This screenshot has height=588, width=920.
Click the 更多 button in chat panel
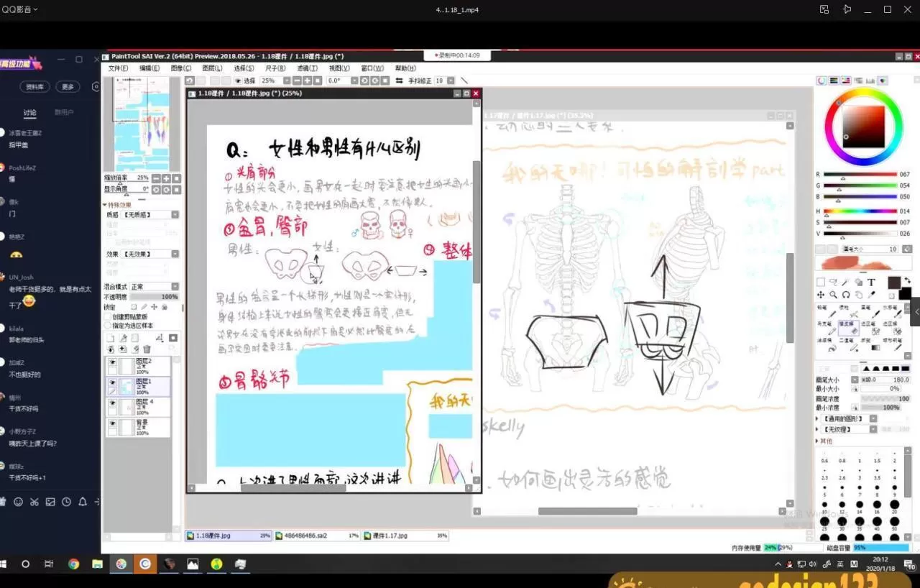point(68,86)
